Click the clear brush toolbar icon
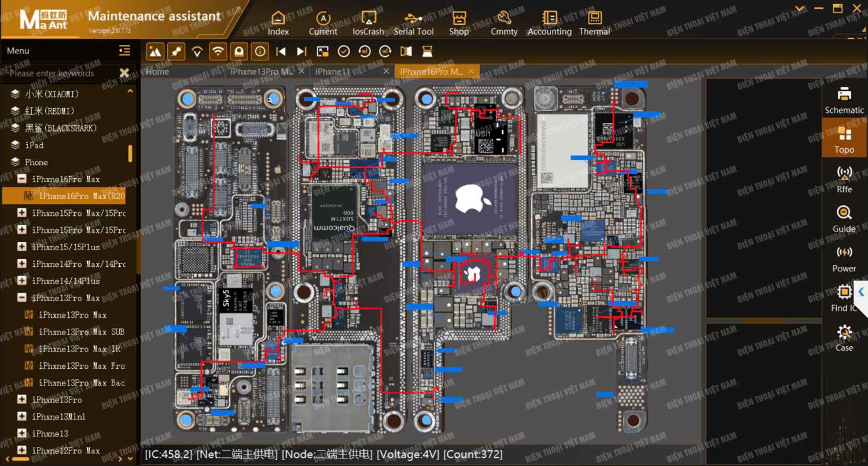Screen dimensions: 868x466 click(427, 52)
